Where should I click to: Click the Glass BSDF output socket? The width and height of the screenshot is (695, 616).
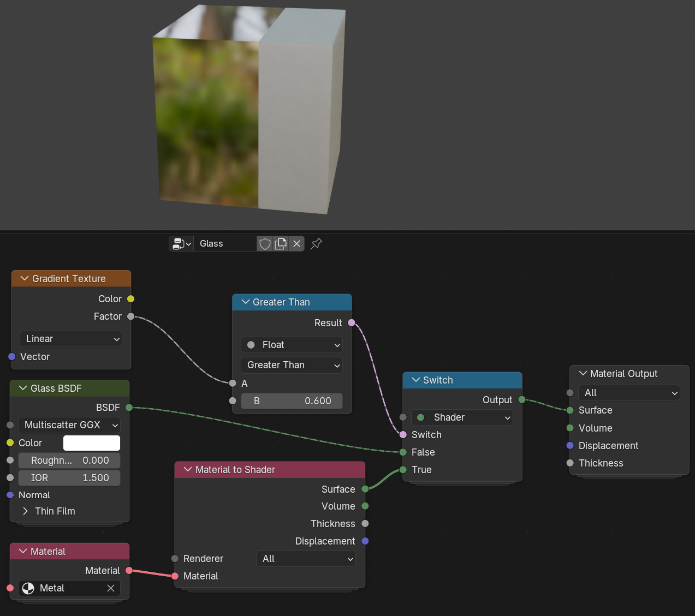click(129, 407)
